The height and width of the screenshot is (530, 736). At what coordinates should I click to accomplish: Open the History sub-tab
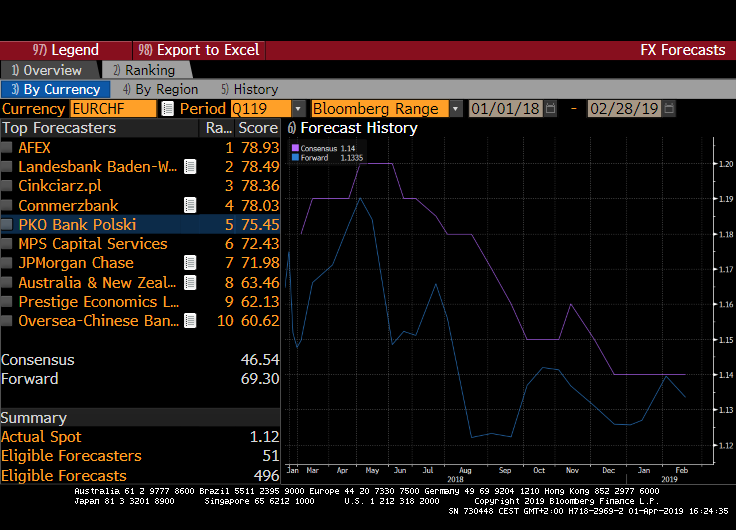coord(250,89)
